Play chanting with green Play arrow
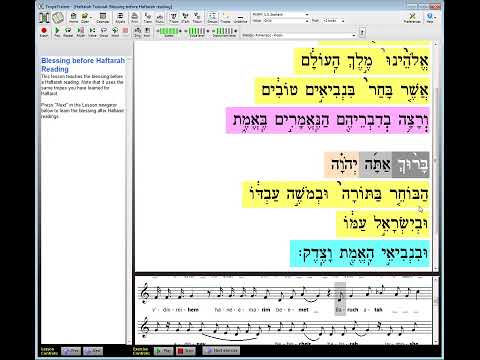 (57, 32)
